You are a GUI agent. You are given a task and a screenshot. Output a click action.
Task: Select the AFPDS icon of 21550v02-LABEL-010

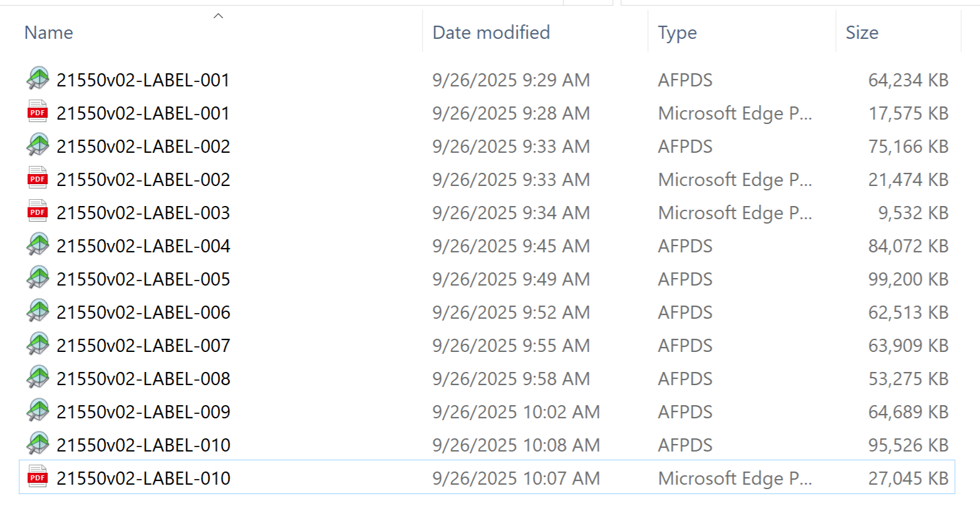tap(38, 445)
